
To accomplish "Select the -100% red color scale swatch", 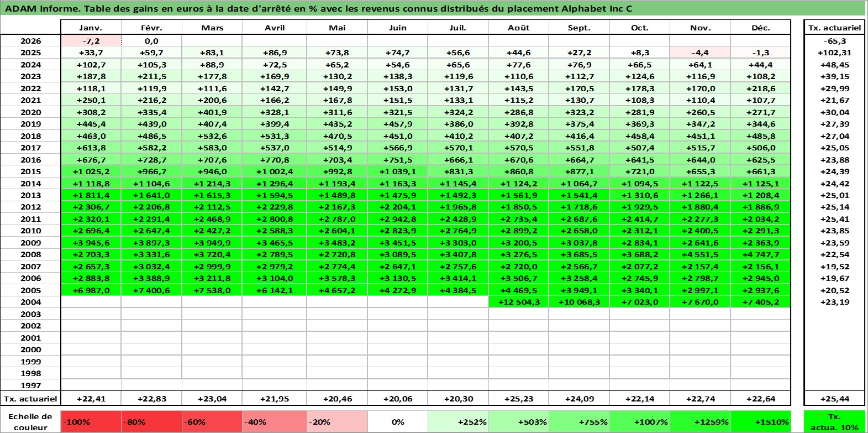I will [91, 421].
